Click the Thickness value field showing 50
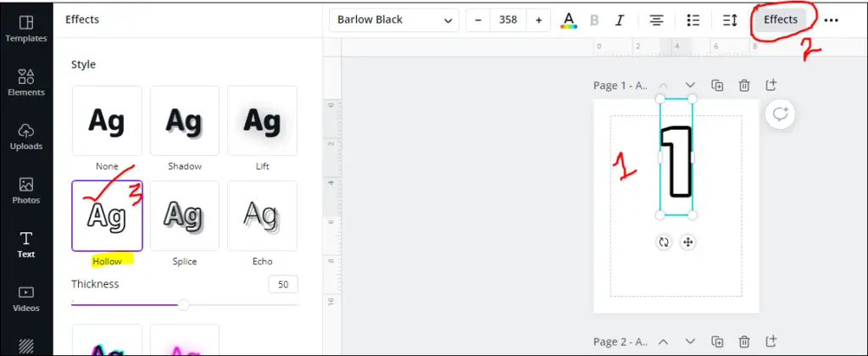This screenshot has width=868, height=356. 283,285
